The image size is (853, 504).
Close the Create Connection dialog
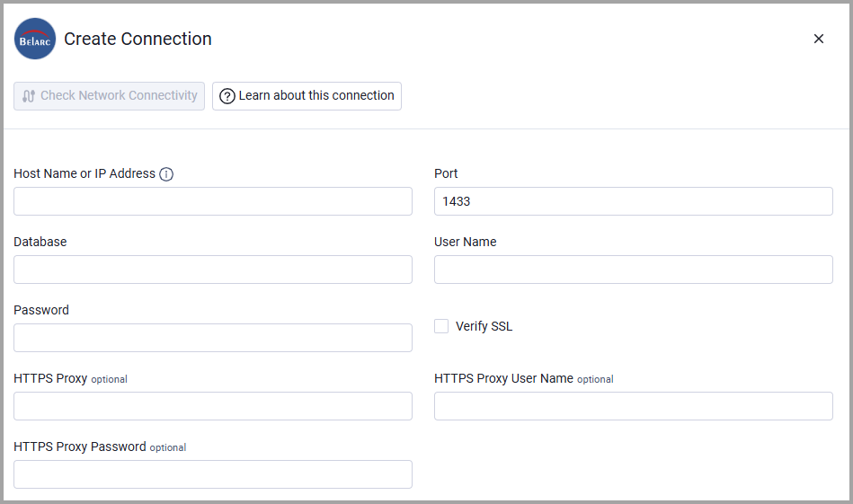tap(818, 39)
